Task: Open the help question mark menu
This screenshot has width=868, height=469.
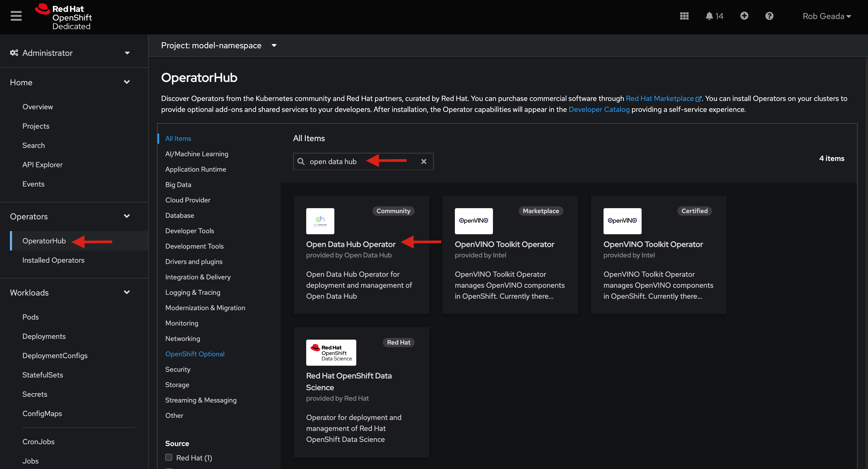Action: point(769,16)
